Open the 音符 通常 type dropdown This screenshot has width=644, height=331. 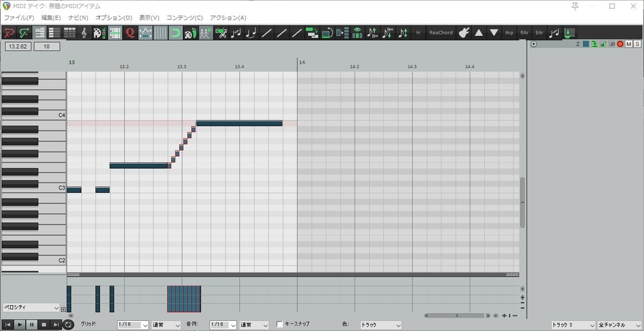tap(254, 325)
